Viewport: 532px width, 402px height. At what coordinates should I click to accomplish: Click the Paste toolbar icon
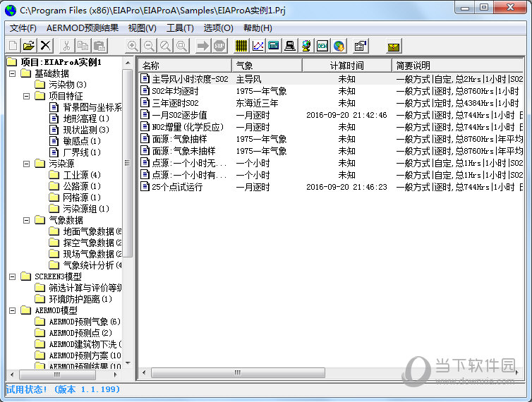(99, 46)
